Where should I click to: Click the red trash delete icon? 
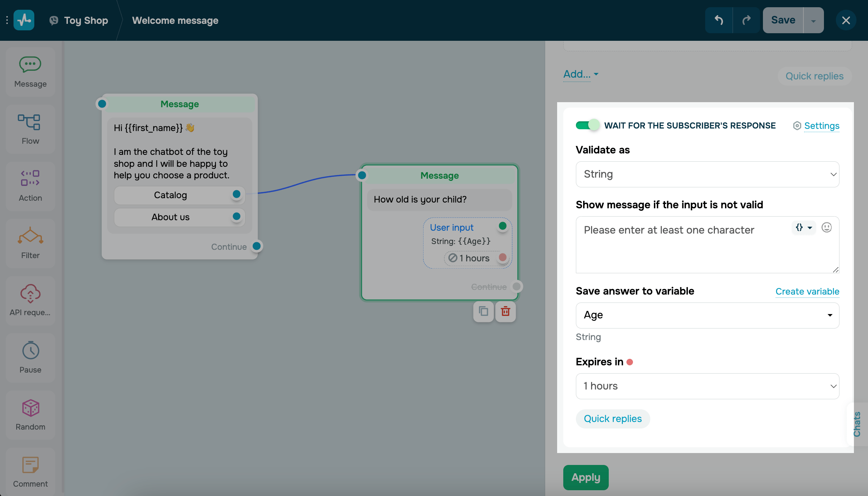[505, 311]
